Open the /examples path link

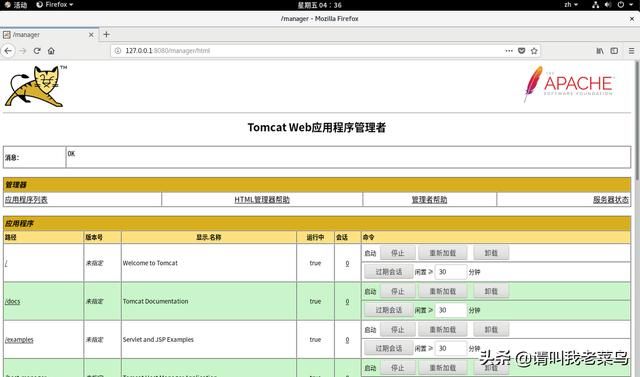tap(19, 339)
